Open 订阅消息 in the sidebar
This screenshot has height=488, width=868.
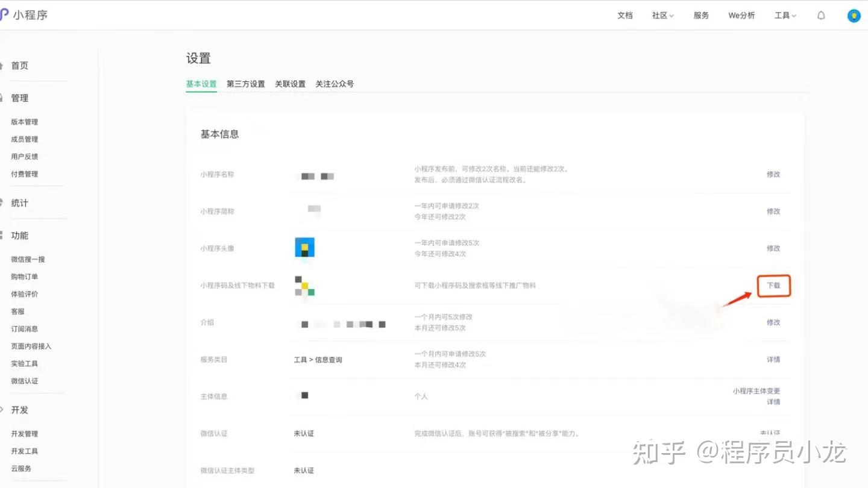(x=24, y=329)
